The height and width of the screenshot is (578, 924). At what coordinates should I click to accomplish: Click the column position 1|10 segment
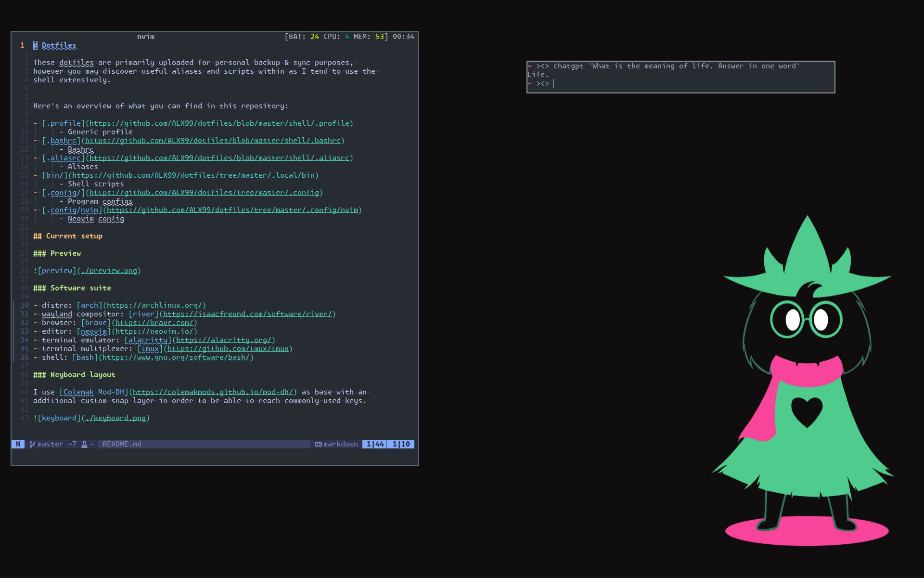(x=401, y=444)
